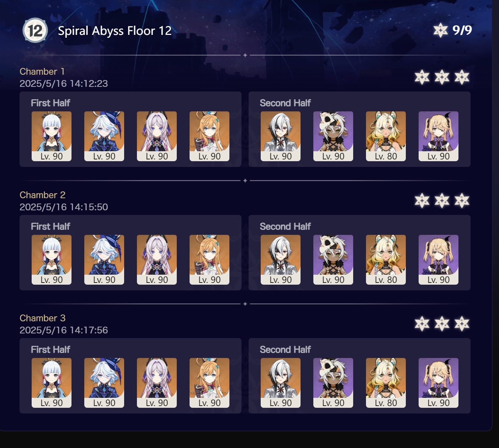Select orange-haired character in Chamber 2 First Half
Viewport: 499px width, 448px height.
tap(209, 260)
